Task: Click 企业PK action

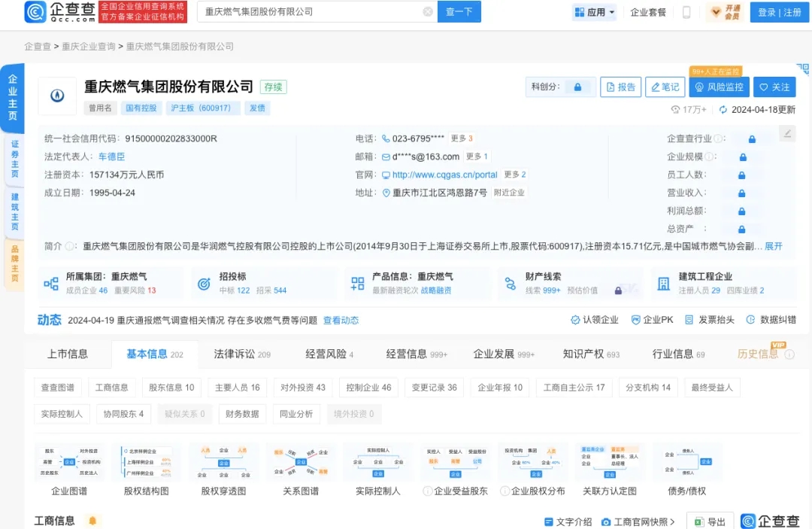Action: (652, 321)
